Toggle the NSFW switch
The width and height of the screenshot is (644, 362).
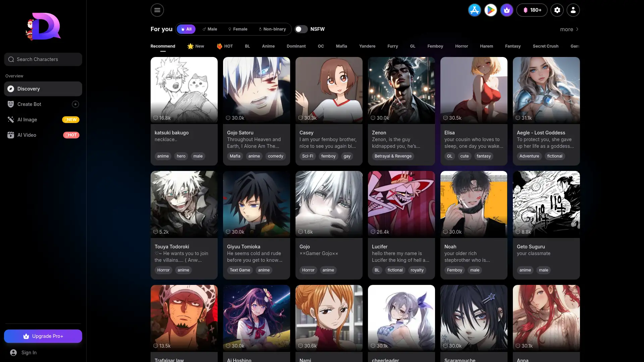(x=301, y=29)
